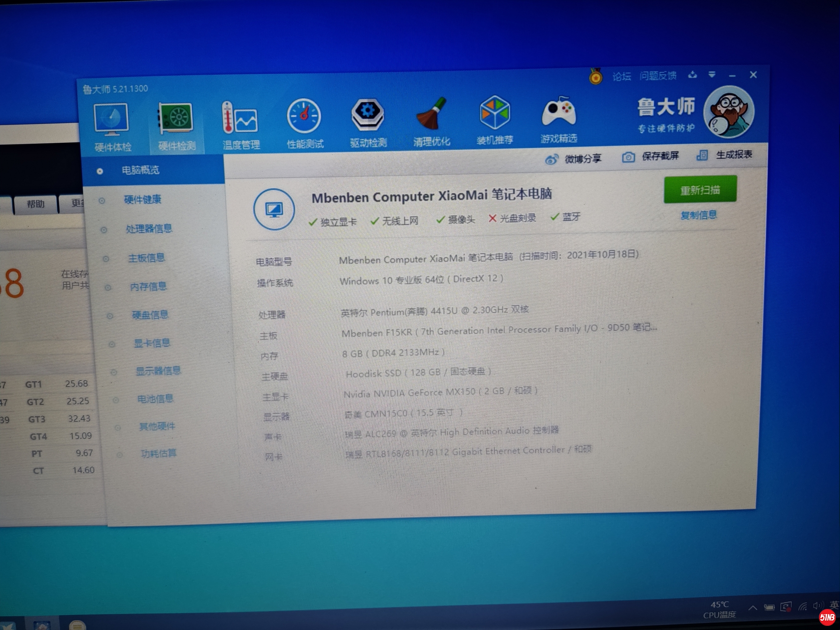
Task: Click GT3 score 32.43 in background window
Action: [79, 419]
